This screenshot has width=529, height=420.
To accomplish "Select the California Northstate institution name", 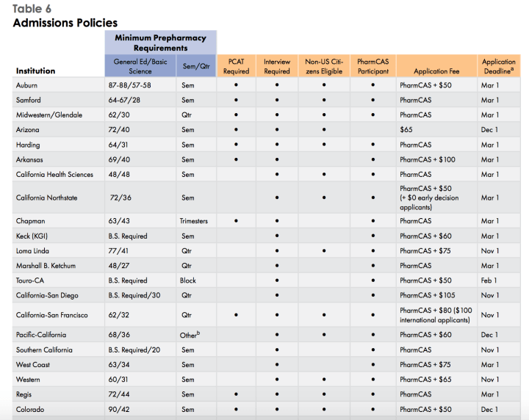I will [47, 198].
